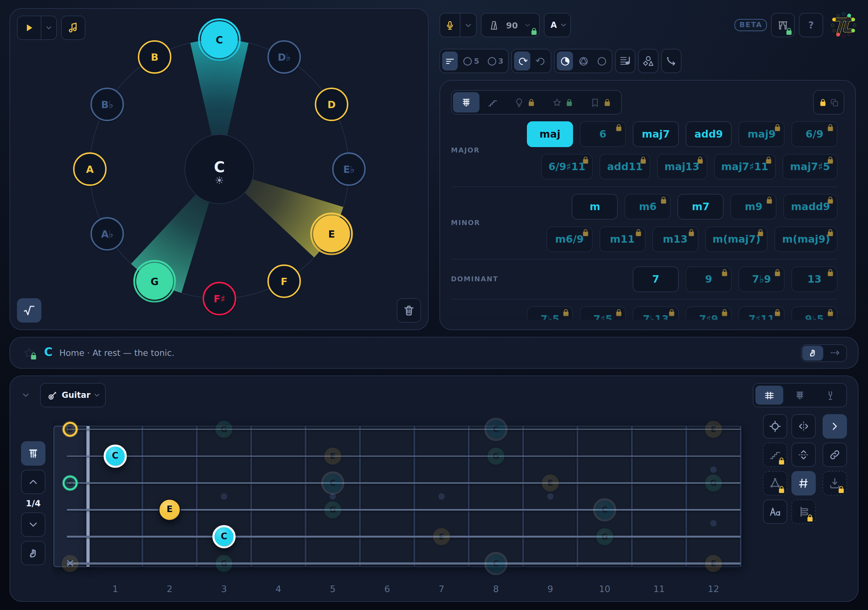This screenshot has width=868, height=610.
Task: Click the BETA badge
Action: (x=750, y=25)
